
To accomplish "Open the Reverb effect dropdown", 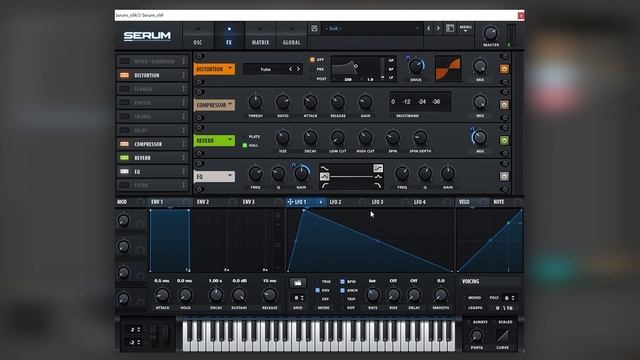I will pyautogui.click(x=214, y=140).
